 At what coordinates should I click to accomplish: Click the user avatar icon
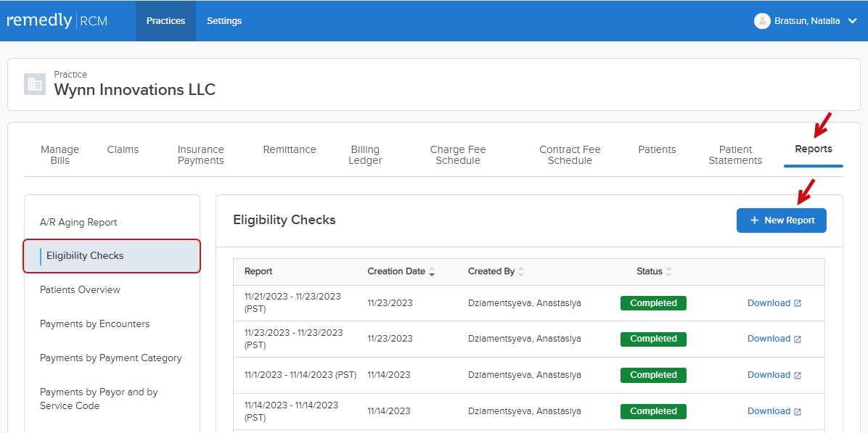tap(762, 21)
